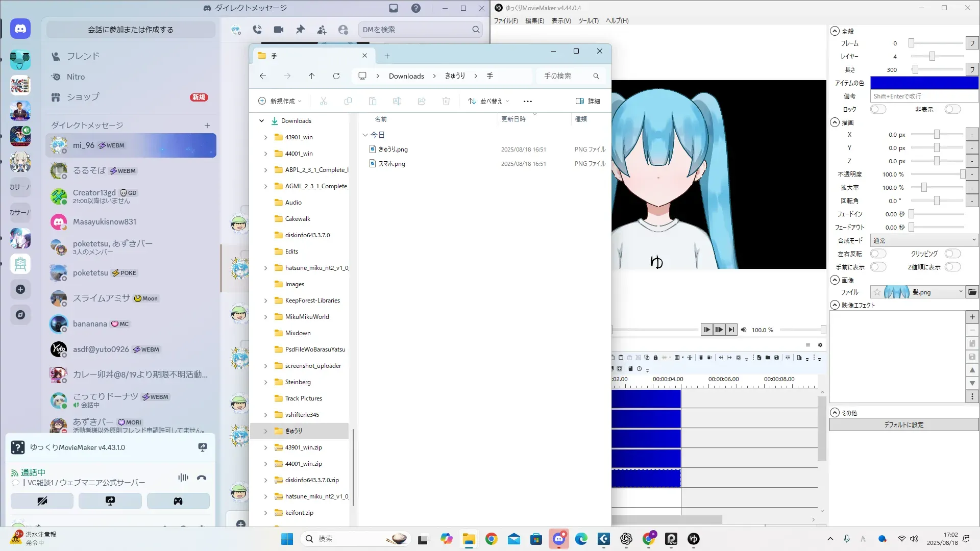Expand the きゅうり folder in tree
The height and width of the screenshot is (551, 980).
click(265, 431)
